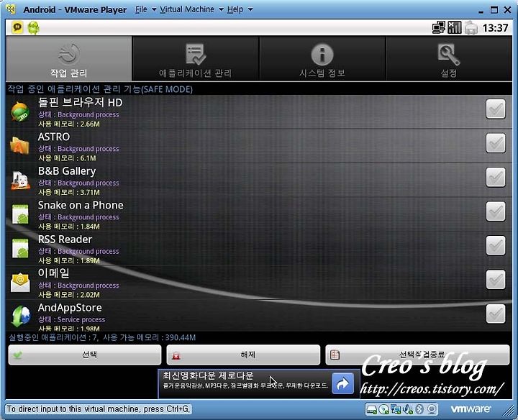Click the VMware network adapter icon
This screenshot has height=420, width=518.
coord(396,409)
